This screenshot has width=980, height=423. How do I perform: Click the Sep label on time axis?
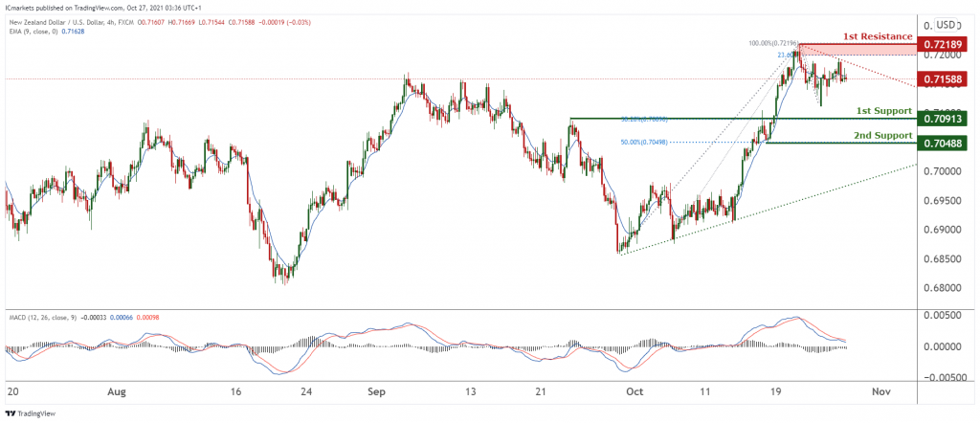(377, 391)
